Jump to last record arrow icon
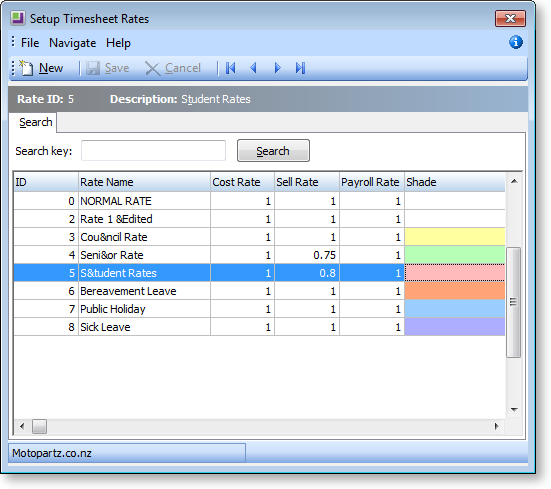The width and height of the screenshot is (551, 489). click(x=300, y=68)
